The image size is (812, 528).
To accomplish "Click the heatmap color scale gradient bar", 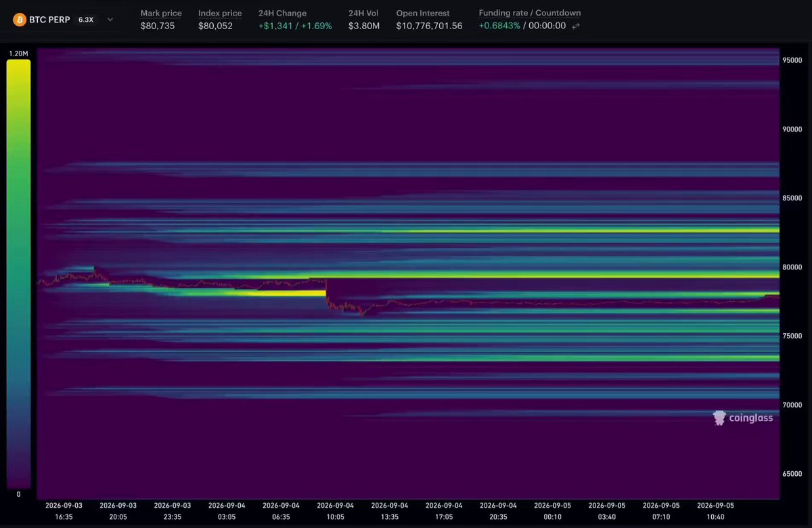I will pos(18,273).
